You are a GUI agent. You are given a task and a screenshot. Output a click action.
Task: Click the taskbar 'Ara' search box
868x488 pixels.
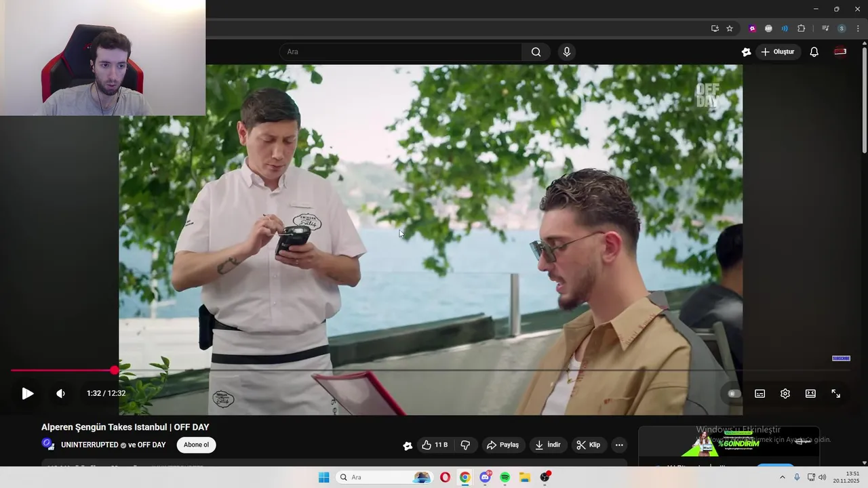(x=383, y=477)
